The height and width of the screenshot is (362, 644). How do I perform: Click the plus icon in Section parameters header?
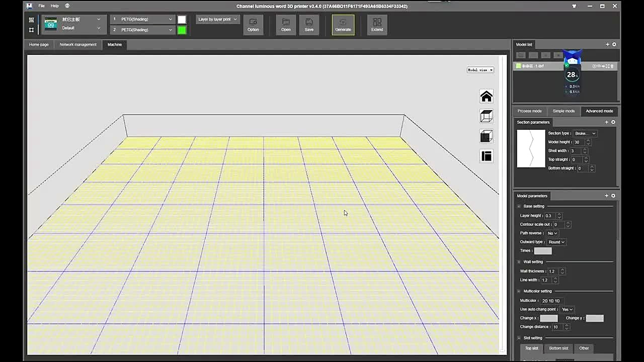(x=606, y=122)
